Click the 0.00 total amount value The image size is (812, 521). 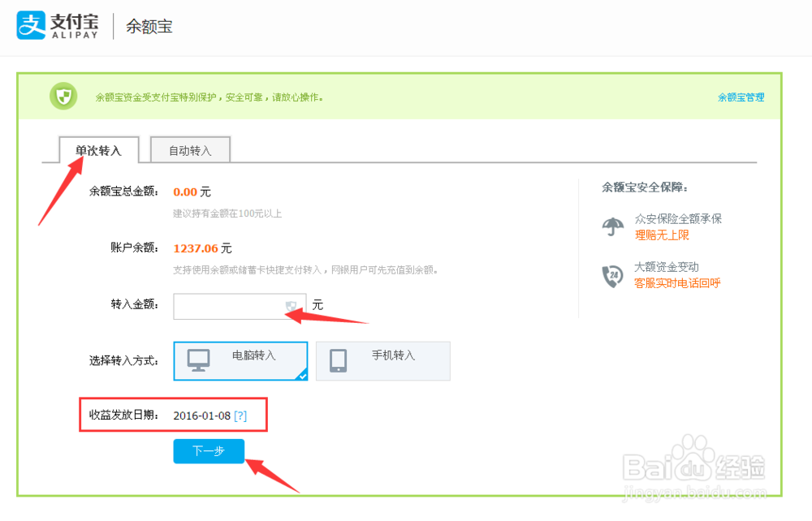point(185,192)
